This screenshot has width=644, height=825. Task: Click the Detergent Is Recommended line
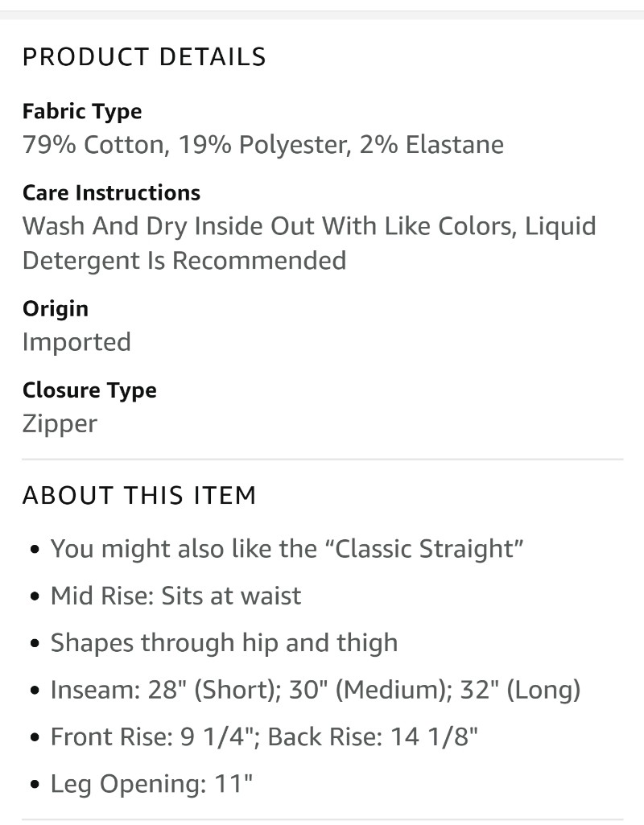(184, 261)
